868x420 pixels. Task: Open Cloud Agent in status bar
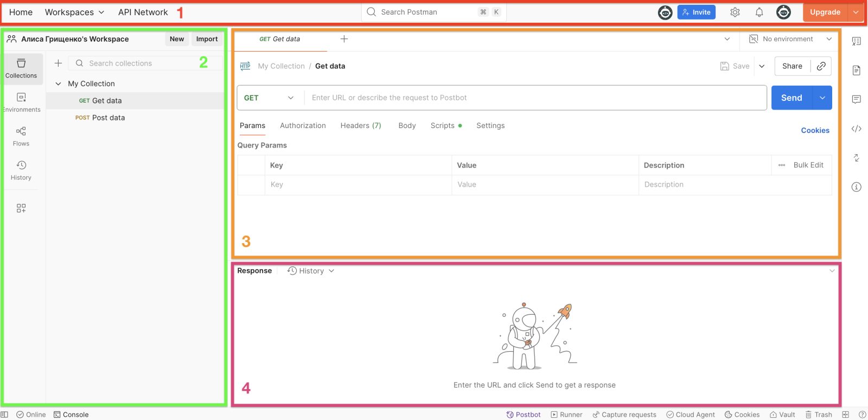coord(691,415)
